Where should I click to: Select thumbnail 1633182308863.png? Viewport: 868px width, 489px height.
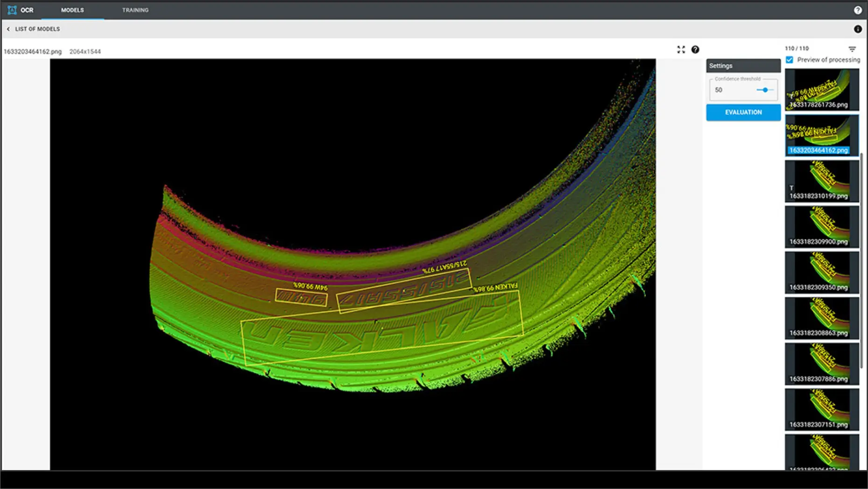(x=822, y=318)
